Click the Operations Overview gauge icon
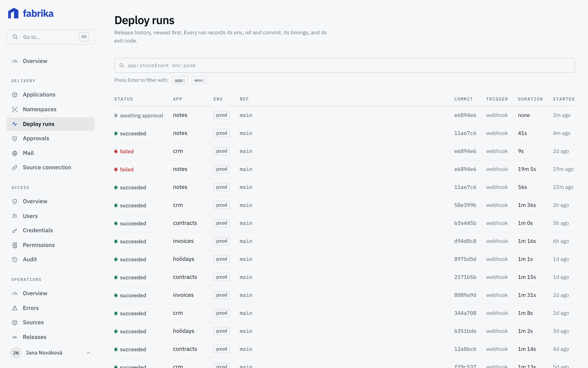This screenshot has width=588, height=368. pos(15,294)
